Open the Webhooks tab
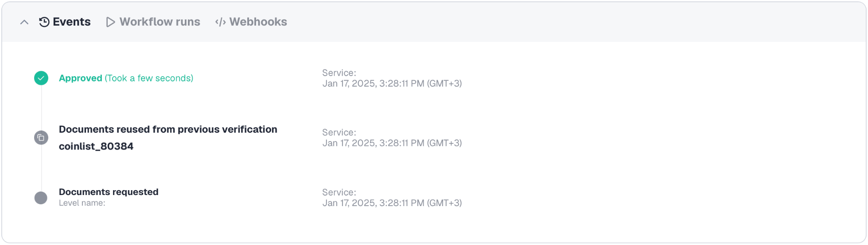The image size is (868, 245). point(258,22)
